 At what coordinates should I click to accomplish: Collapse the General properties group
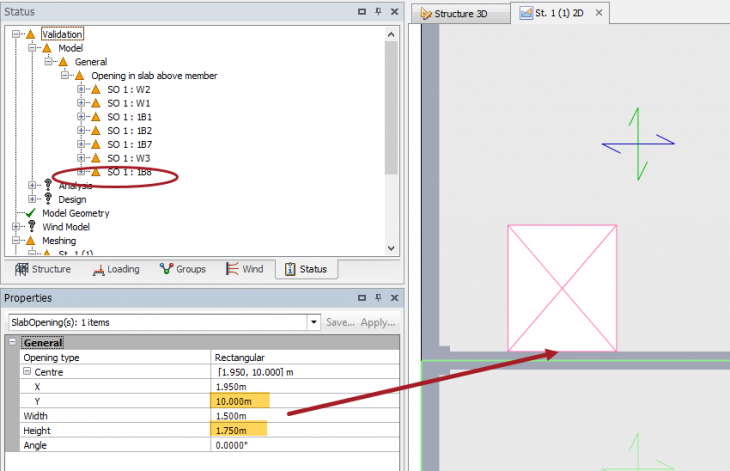pyautogui.click(x=13, y=342)
